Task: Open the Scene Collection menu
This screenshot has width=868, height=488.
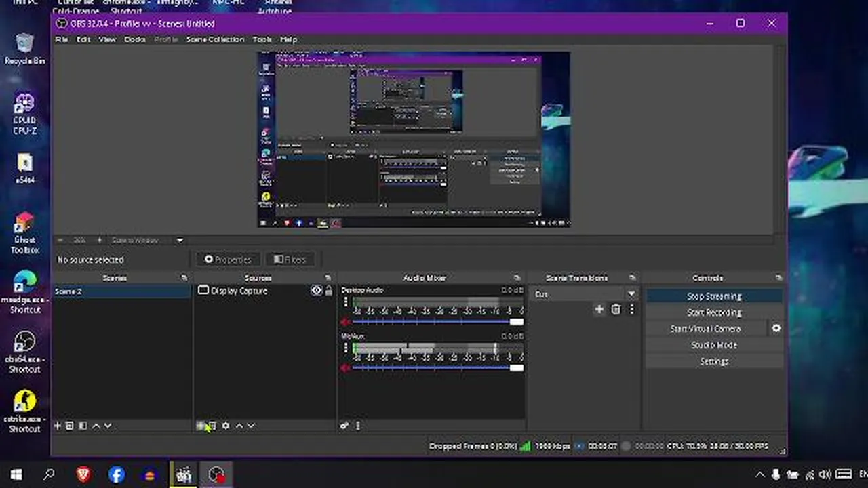Action: point(215,39)
